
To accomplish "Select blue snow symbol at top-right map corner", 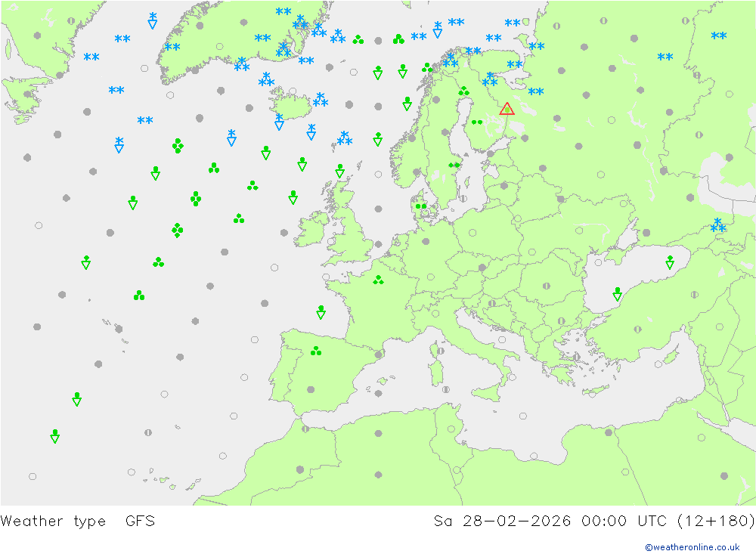I will pos(718,36).
